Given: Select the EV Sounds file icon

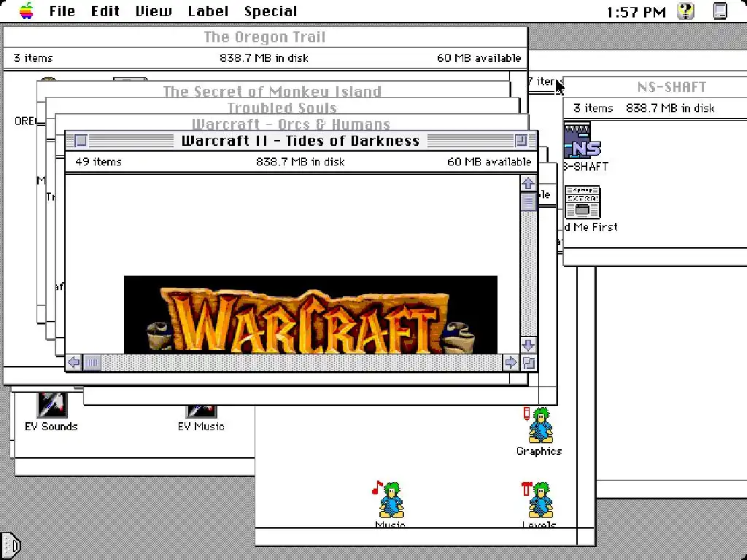Looking at the screenshot, I should (52, 404).
